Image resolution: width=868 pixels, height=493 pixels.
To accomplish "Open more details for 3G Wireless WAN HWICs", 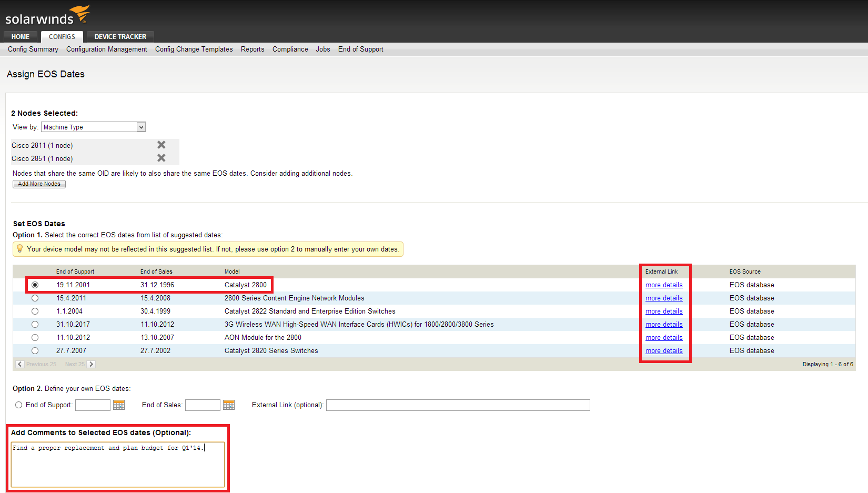I will point(664,325).
